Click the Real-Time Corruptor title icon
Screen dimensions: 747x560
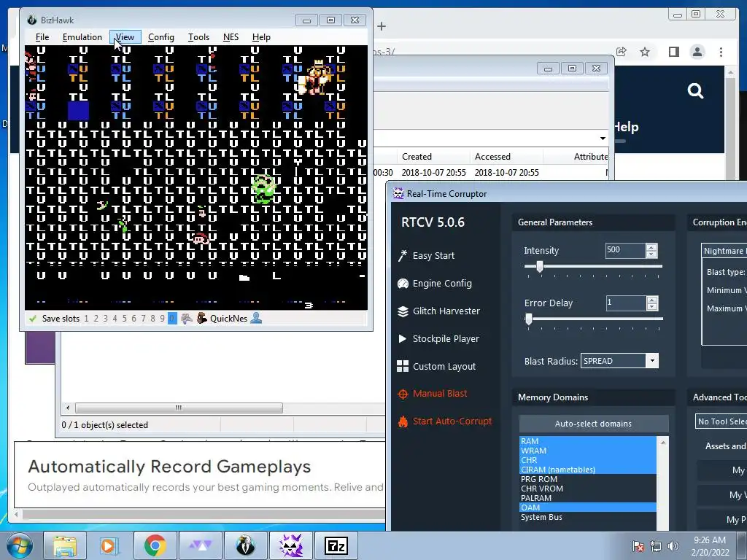tap(398, 193)
